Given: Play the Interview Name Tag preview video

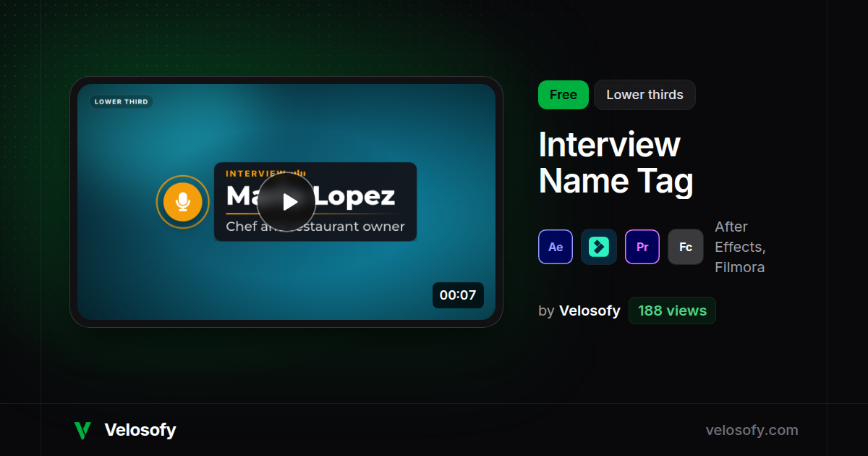Looking at the screenshot, I should (286, 202).
